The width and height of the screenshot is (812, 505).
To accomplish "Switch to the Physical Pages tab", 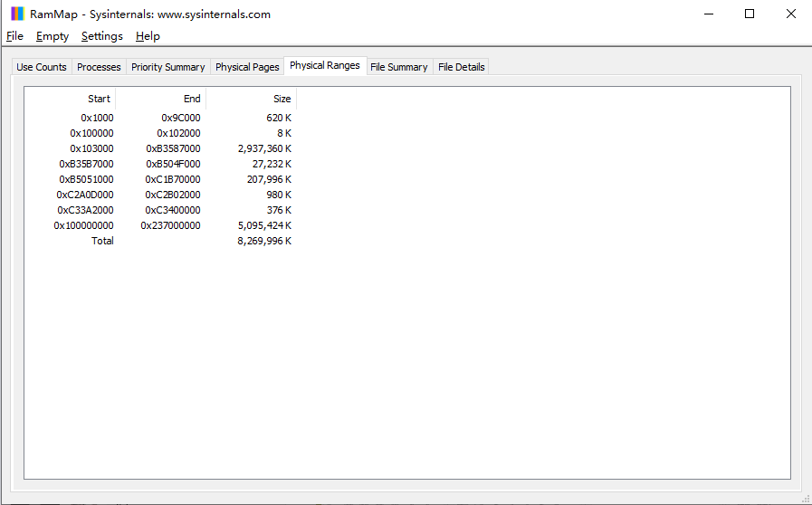I will [247, 67].
